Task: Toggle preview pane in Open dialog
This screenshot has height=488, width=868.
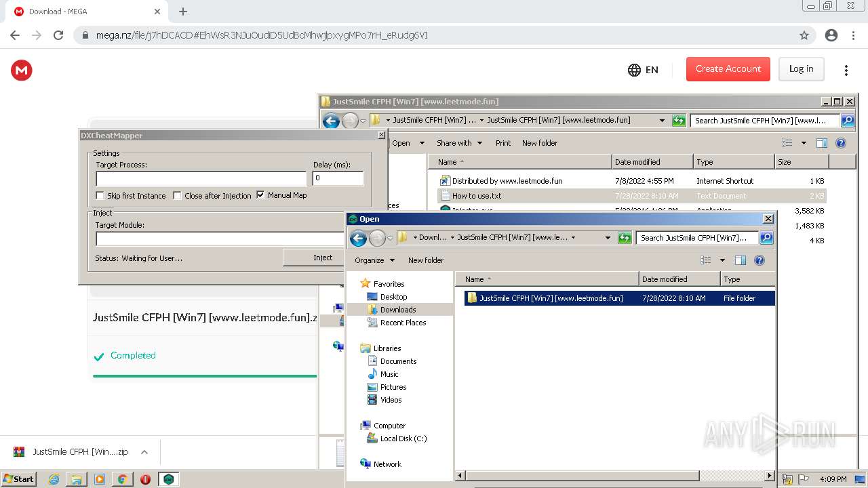Action: [x=741, y=260]
